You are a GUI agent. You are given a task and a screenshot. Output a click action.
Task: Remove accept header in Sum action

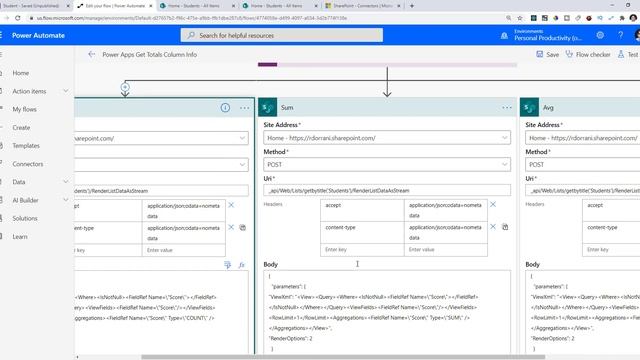click(x=493, y=204)
